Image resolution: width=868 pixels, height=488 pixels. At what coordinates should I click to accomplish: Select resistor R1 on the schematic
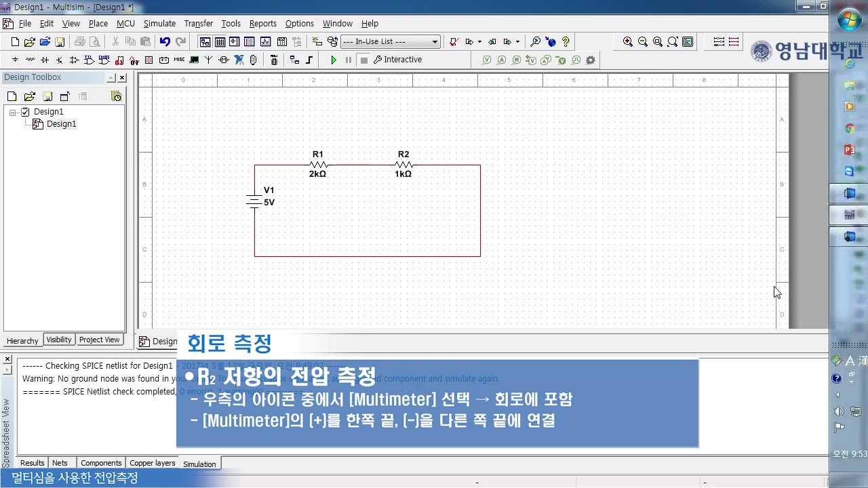coord(318,165)
